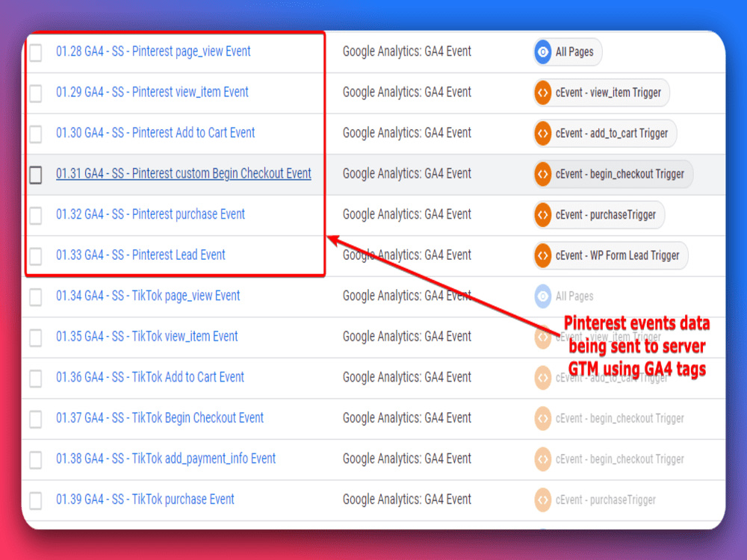The width and height of the screenshot is (747, 560).
Task: Open tag 01.39 TikTok purchase Event
Action: pos(146,500)
